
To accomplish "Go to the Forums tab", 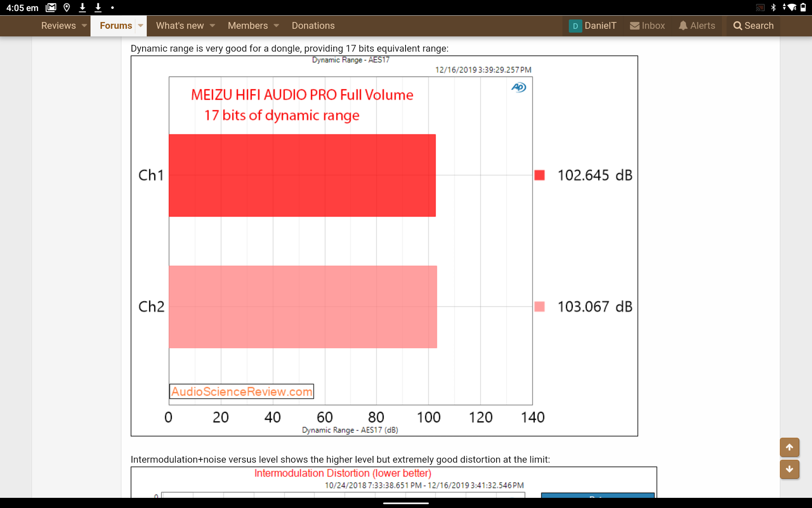I will pyautogui.click(x=116, y=25).
